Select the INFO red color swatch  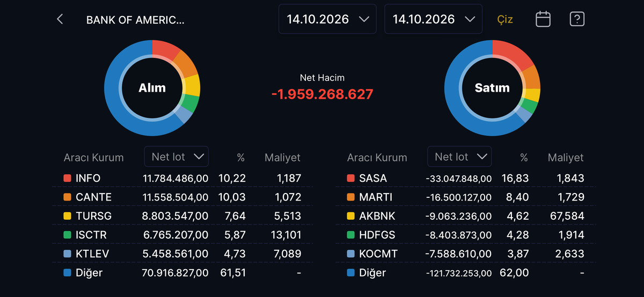[67, 178]
